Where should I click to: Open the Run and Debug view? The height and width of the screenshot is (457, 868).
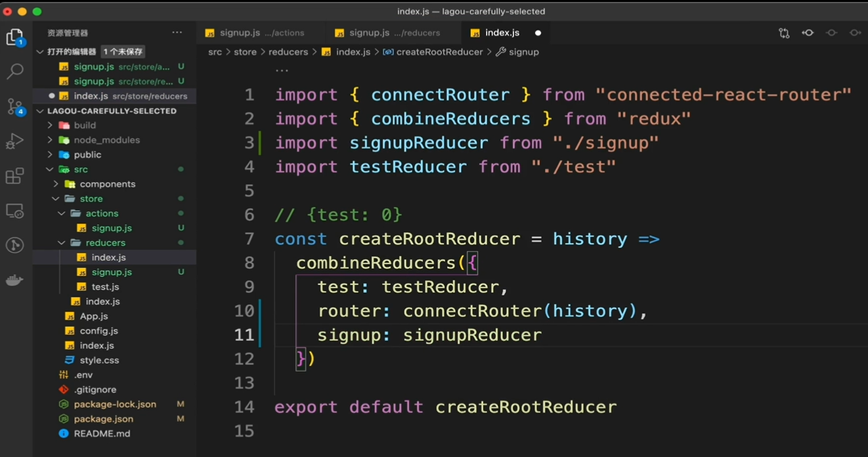pyautogui.click(x=14, y=141)
